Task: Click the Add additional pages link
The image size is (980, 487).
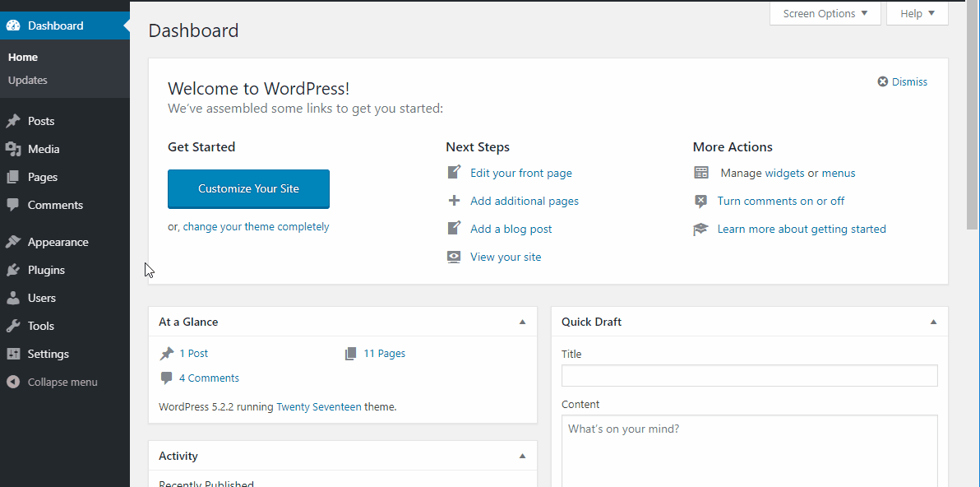Action: pos(525,202)
